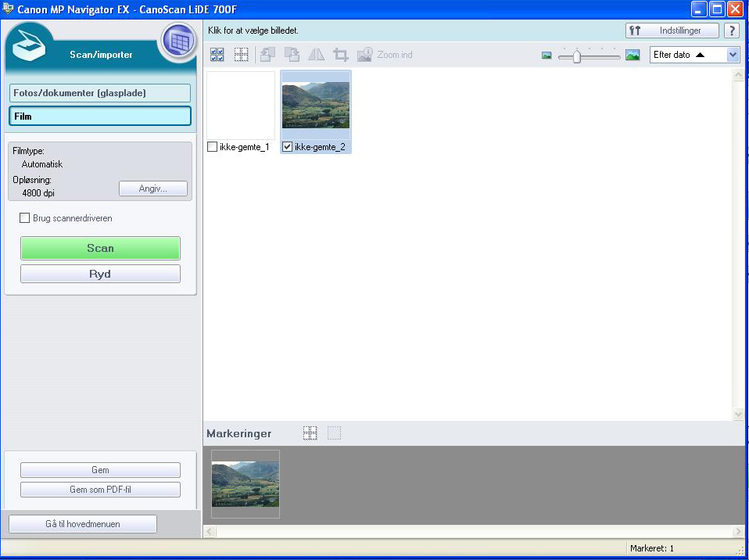Viewport: 749px width, 560px height.
Task: Click the scanner icon beside Scan/importer
Action: coord(29,45)
